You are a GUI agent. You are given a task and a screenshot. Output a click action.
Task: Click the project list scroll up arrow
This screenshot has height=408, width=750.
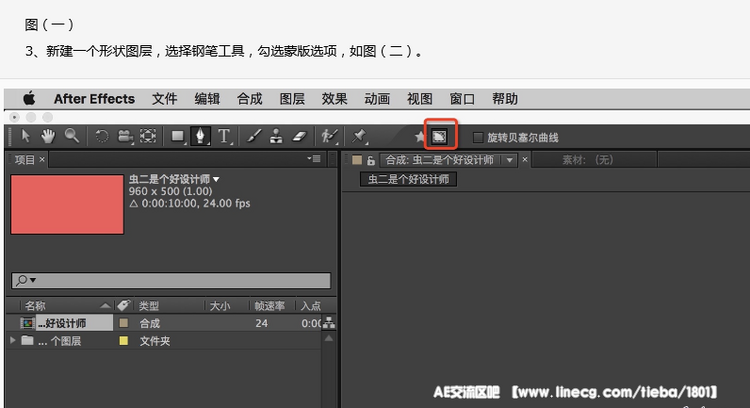coord(329,338)
